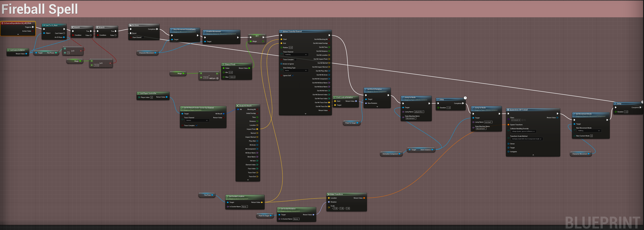
Task: Toggle the Ignore Self checkbox
Action: pyautogui.click(x=293, y=75)
